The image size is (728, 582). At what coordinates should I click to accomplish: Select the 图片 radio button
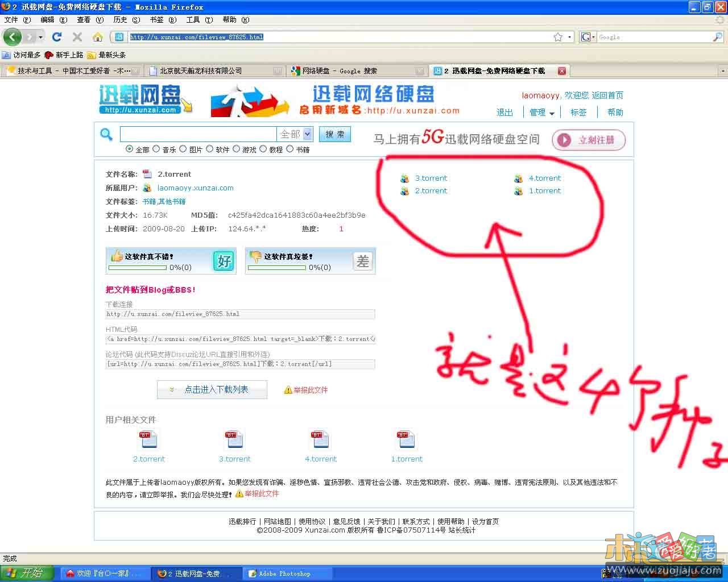pyautogui.click(x=183, y=149)
